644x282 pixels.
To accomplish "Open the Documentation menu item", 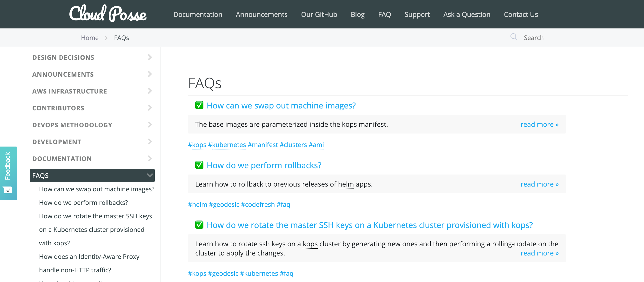I will [198, 14].
